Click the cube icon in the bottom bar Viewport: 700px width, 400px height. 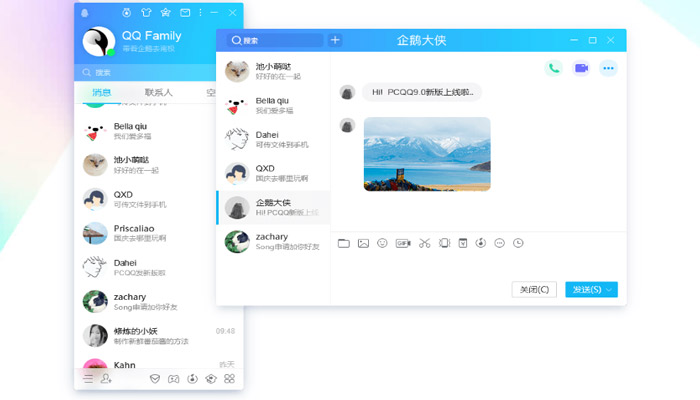point(211,379)
